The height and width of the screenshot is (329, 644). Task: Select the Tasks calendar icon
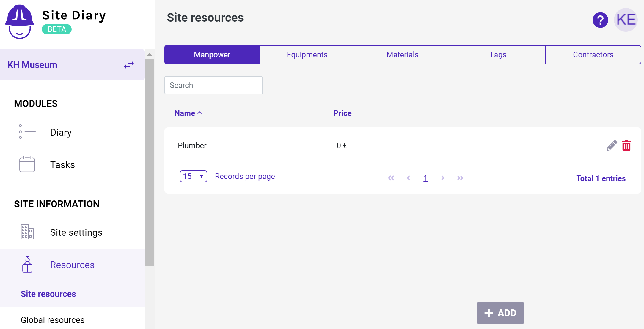pyautogui.click(x=27, y=164)
